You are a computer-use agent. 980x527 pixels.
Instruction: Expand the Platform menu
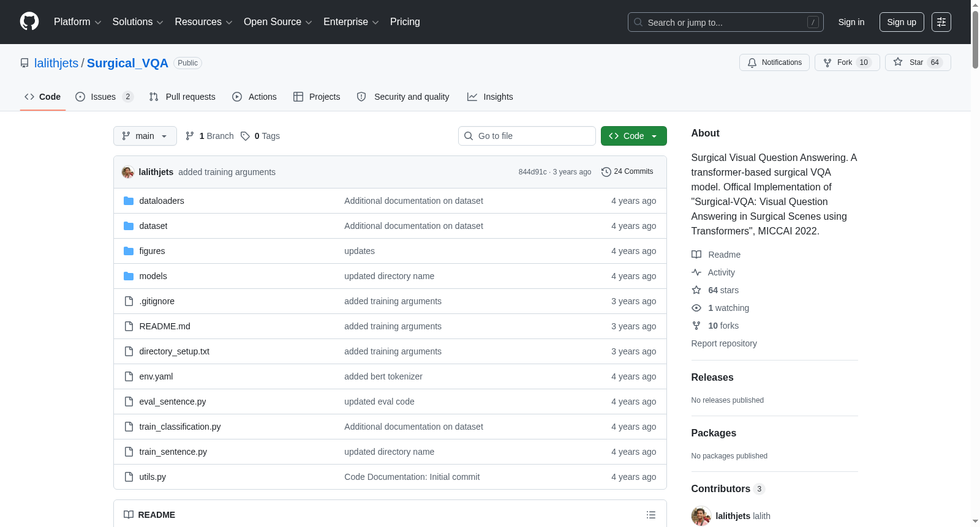click(78, 22)
